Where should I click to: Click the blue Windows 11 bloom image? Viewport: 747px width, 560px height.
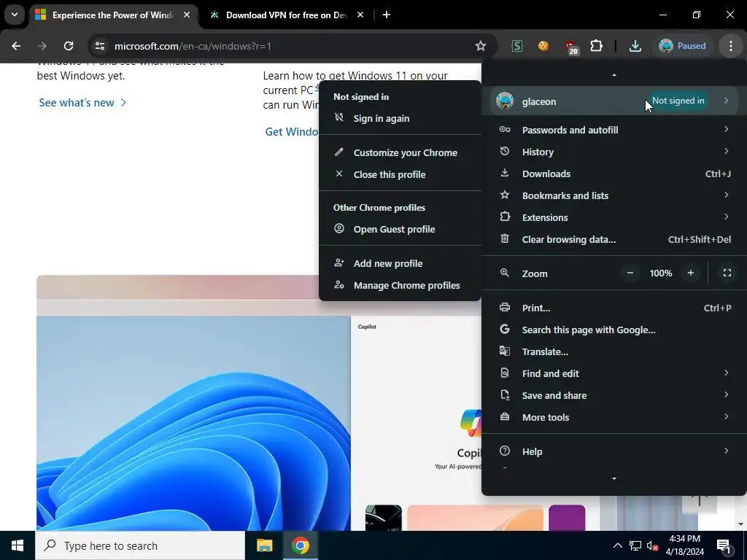(193, 424)
